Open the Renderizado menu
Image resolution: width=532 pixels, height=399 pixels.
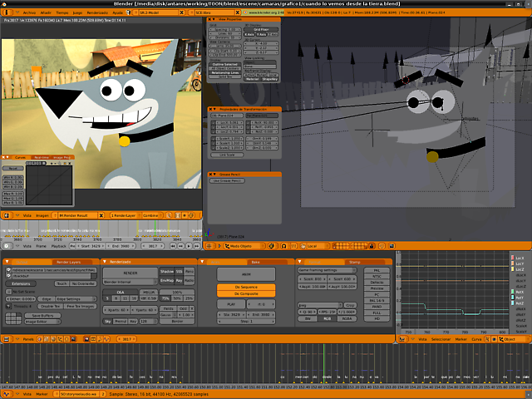(97, 13)
